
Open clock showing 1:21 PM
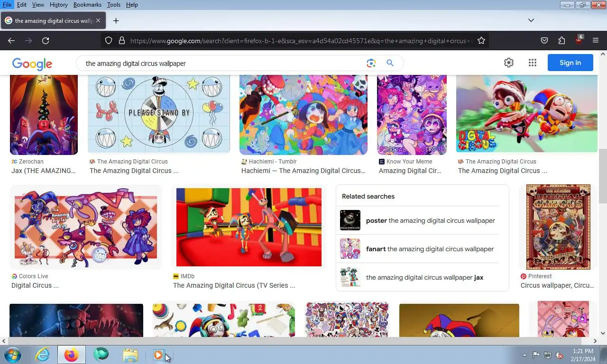tap(583, 355)
